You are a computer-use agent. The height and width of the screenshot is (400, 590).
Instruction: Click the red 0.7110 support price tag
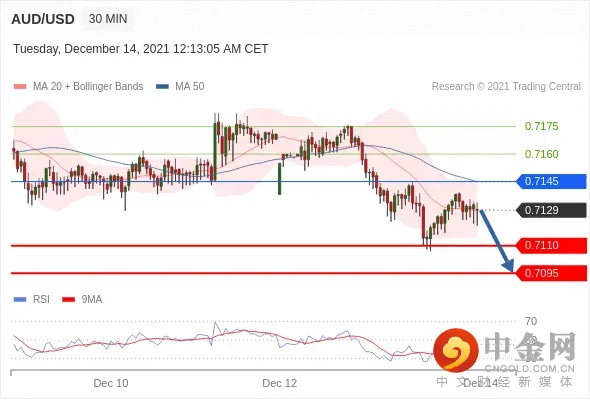point(551,245)
